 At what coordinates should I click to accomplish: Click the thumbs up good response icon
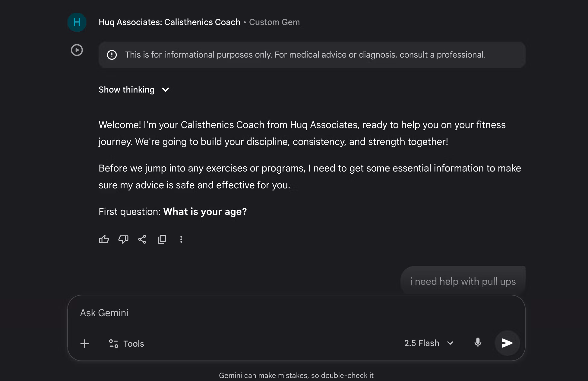[104, 239]
